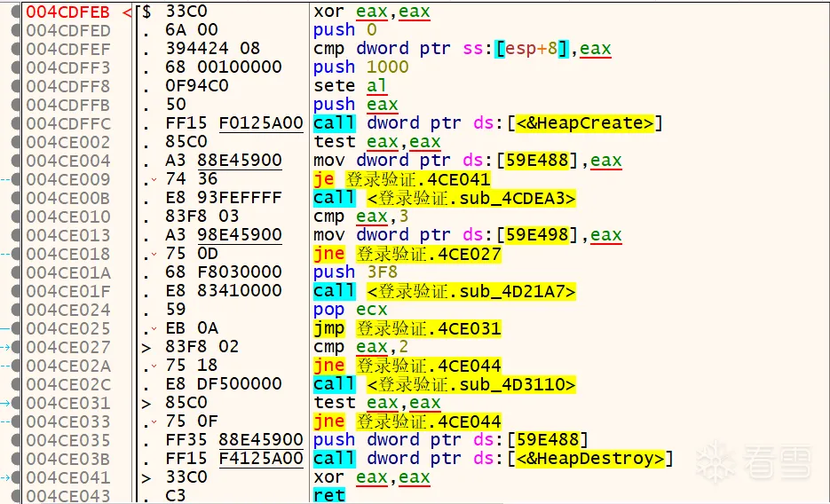Click opcode bytes 0F94C0
Image resolution: width=830 pixels, height=504 pixels.
pyautogui.click(x=197, y=86)
